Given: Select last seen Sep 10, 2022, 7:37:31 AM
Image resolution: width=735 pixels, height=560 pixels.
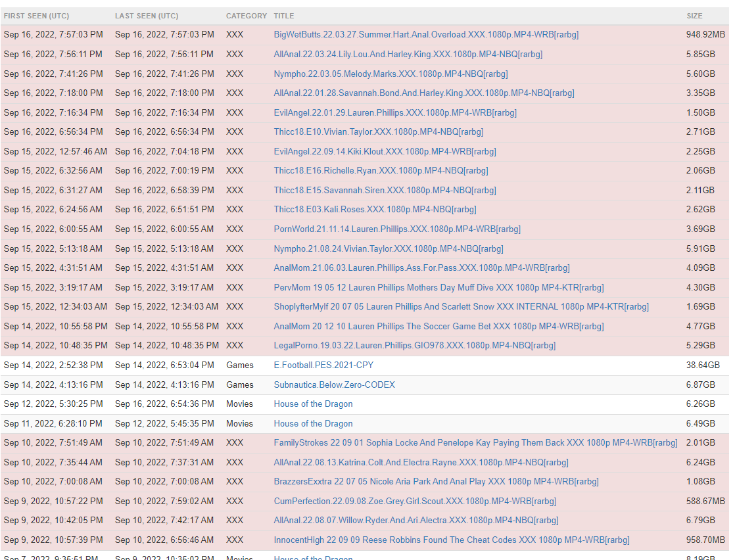Looking at the screenshot, I should coord(164,463).
